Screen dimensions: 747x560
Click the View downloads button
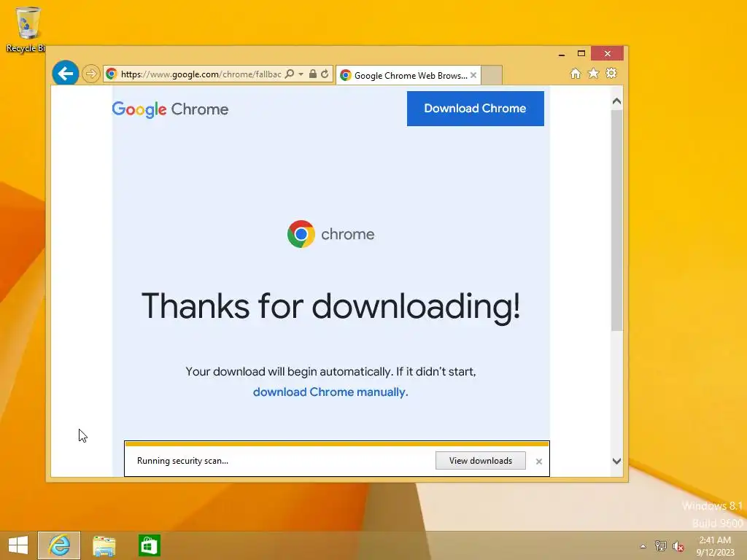point(480,461)
